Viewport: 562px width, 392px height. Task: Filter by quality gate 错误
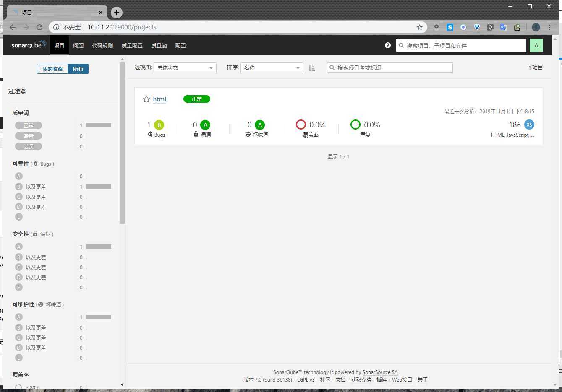[x=29, y=146]
